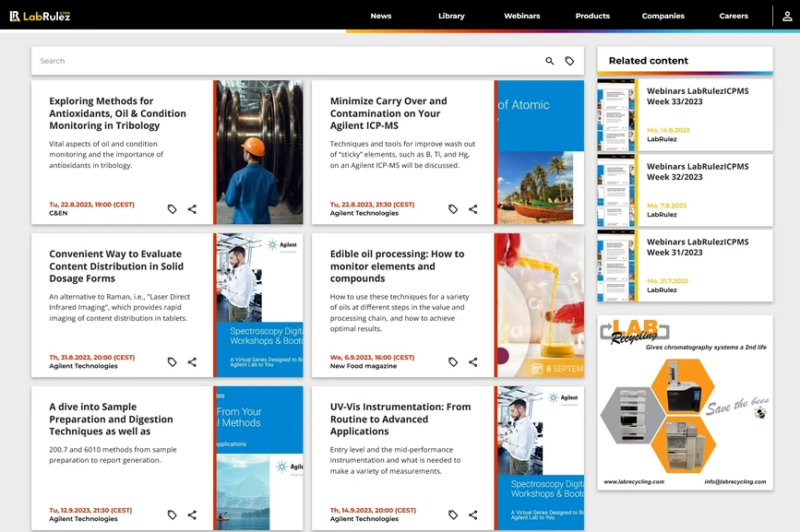Click the date Tu, 22.8.2023, 19:00 (CEST)
800x532 pixels.
pos(91,205)
